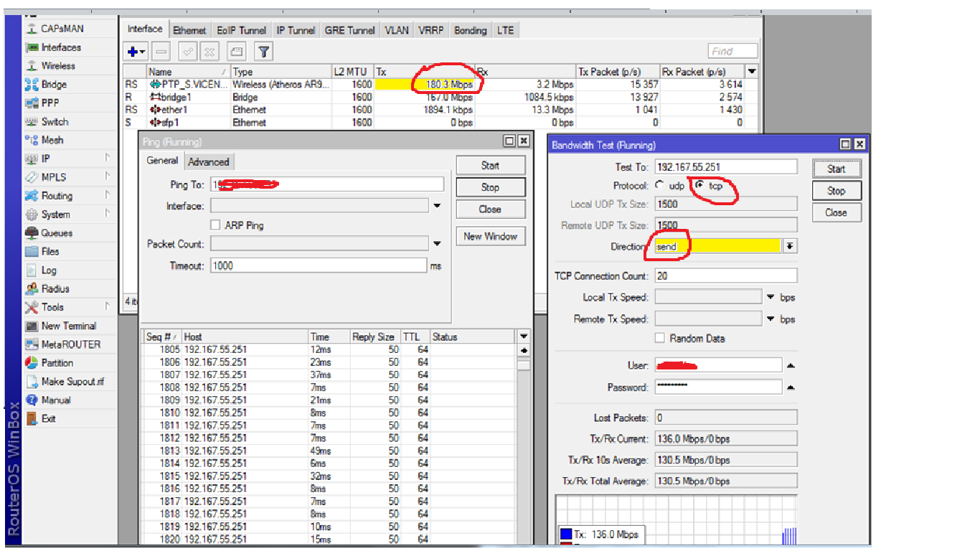Click Exit in the sidebar
The image size is (980, 551).
point(48,419)
